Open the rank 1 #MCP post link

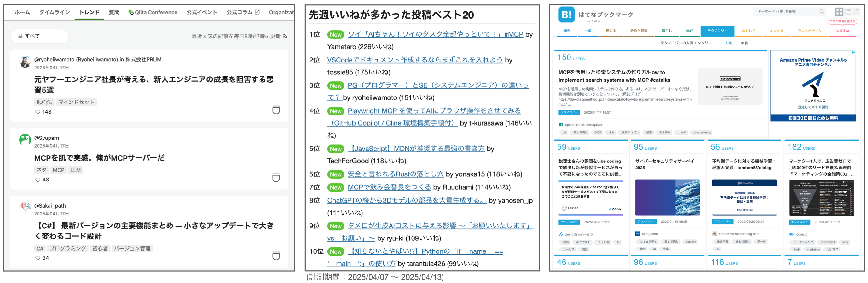pos(435,34)
